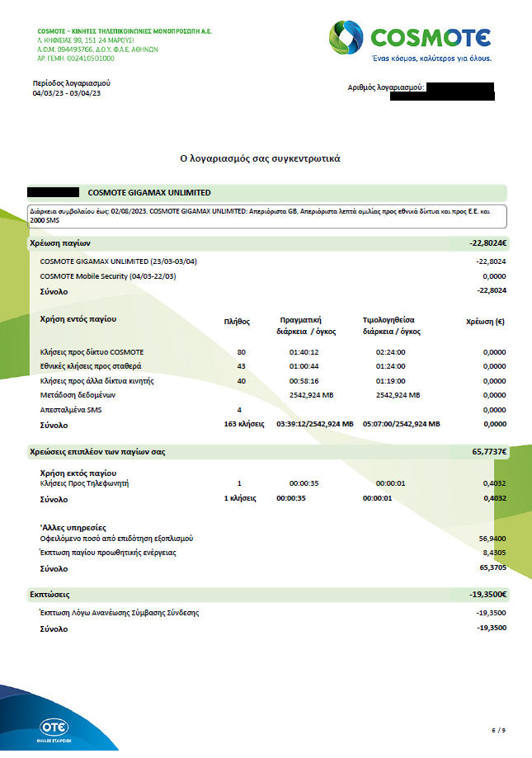The height and width of the screenshot is (758, 532).
Task: Select other services total '65,3705'
Action: point(493,567)
